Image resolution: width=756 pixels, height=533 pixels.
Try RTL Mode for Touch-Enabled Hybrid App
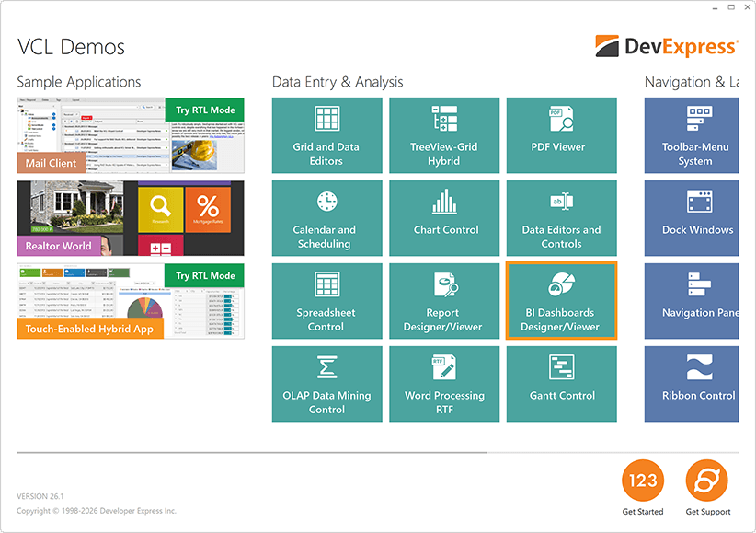(205, 275)
